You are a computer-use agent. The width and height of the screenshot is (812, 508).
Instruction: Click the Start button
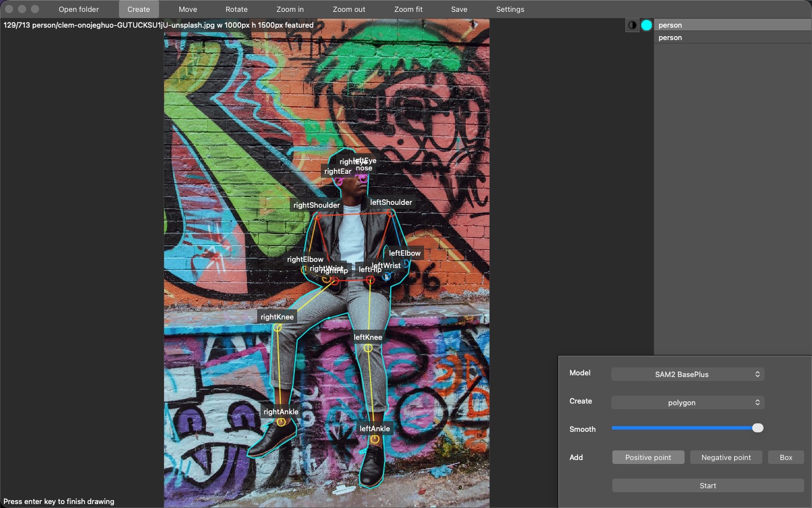point(708,485)
